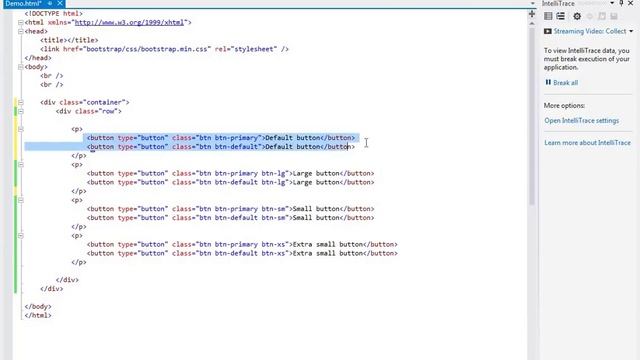Click the IntelliTrace panel title
The height and width of the screenshot is (360, 640).
click(x=558, y=3)
